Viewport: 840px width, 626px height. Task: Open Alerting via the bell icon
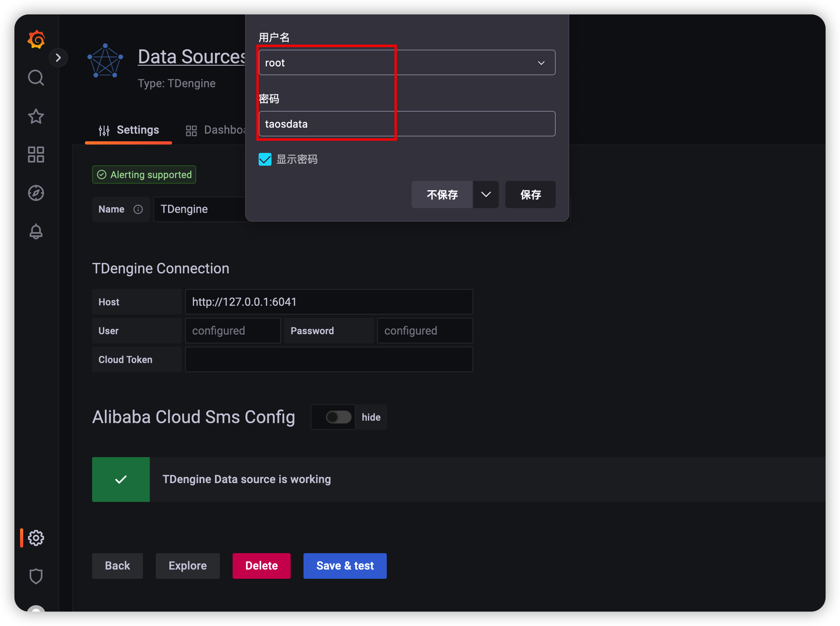point(36,231)
